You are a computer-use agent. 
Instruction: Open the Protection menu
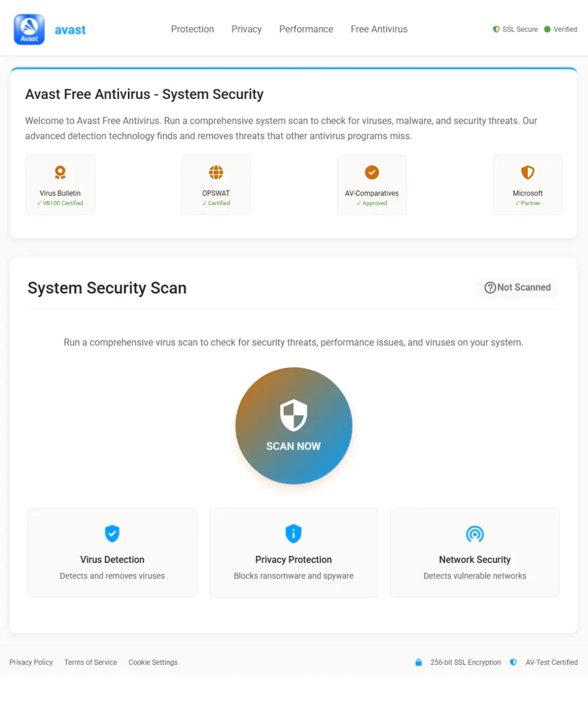pos(192,29)
